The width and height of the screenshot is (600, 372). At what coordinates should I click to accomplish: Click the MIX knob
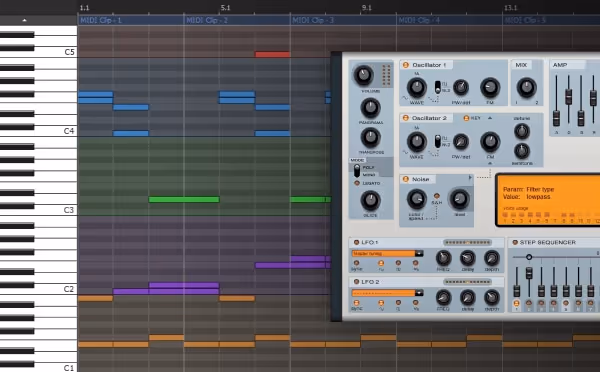pos(527,88)
